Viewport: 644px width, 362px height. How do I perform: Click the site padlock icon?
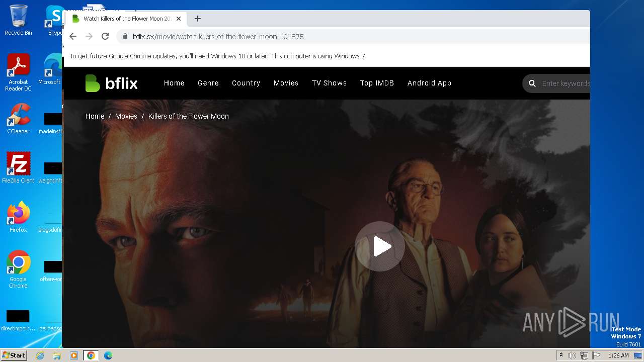coord(125,36)
